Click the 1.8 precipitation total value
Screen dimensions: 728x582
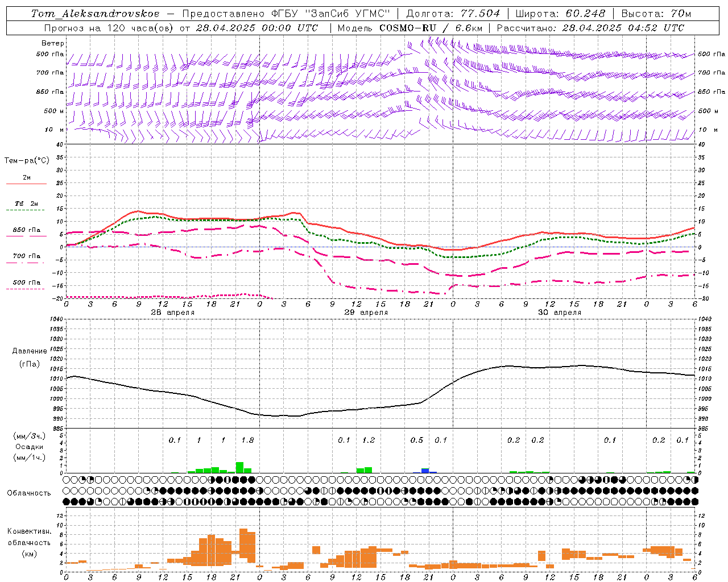[x=247, y=440]
